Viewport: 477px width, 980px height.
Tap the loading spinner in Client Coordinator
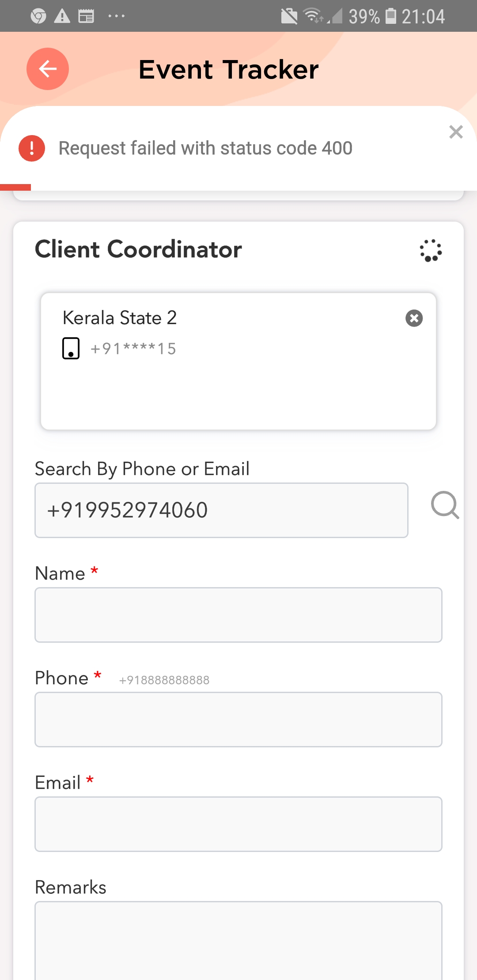(431, 250)
